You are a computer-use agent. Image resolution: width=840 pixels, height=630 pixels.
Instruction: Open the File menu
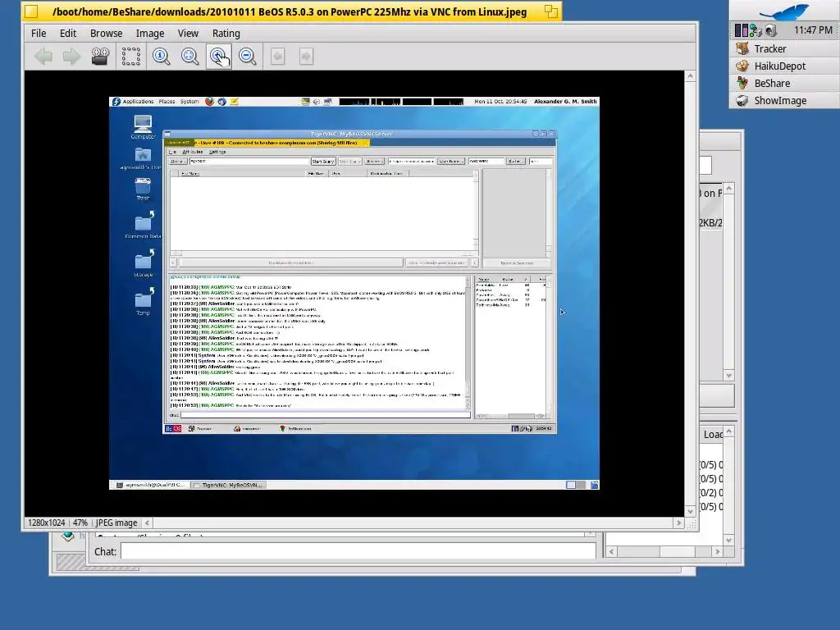pos(39,33)
